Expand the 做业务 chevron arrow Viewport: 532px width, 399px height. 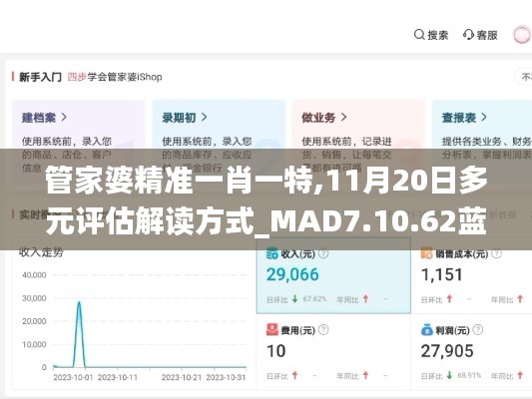coord(343,118)
